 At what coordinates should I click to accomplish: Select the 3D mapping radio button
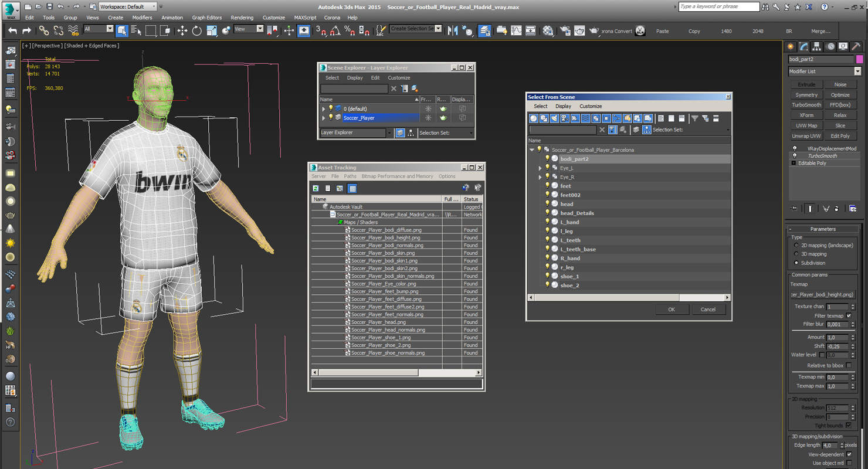click(x=796, y=254)
